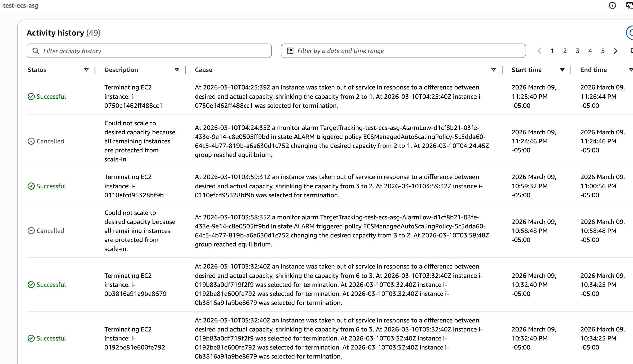Click the Start time column header
The height and width of the screenshot is (364, 633).
coord(526,70)
